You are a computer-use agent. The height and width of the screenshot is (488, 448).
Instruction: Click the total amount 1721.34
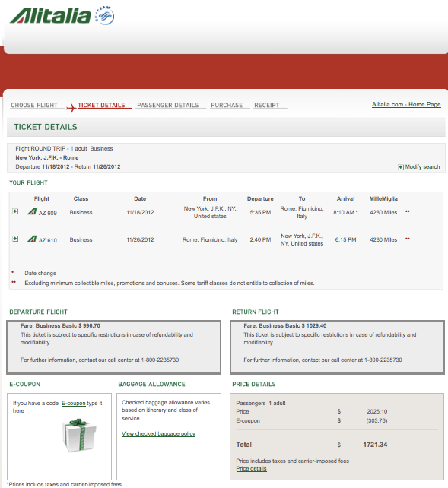pos(375,445)
